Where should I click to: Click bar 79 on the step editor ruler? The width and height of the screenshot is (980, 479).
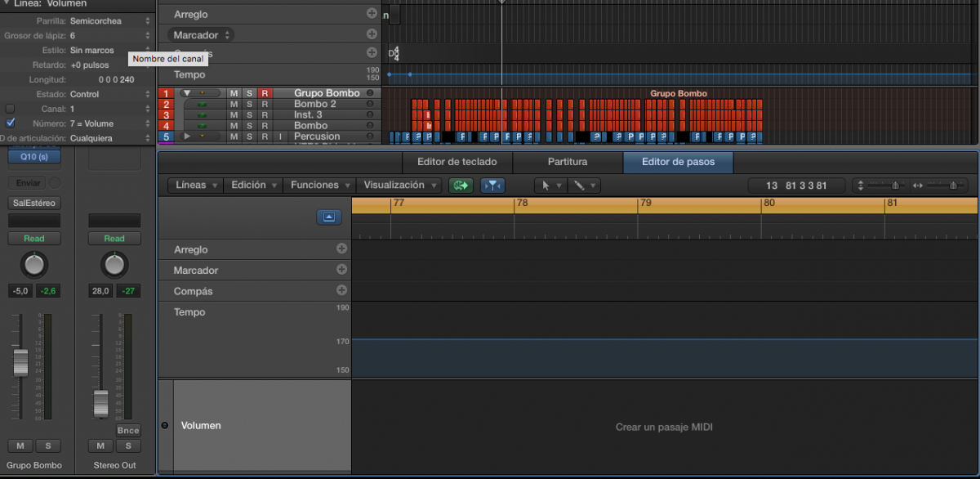point(645,203)
